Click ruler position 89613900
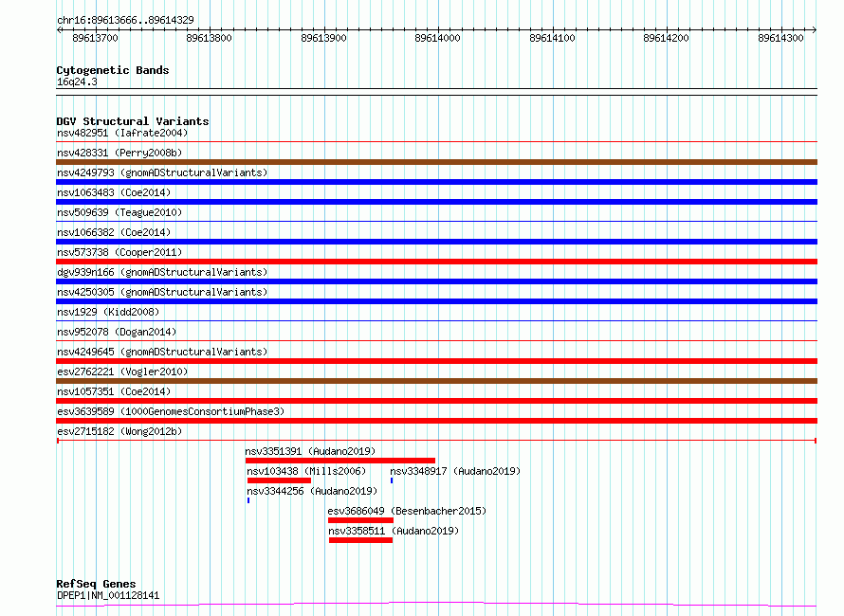 [x=323, y=38]
